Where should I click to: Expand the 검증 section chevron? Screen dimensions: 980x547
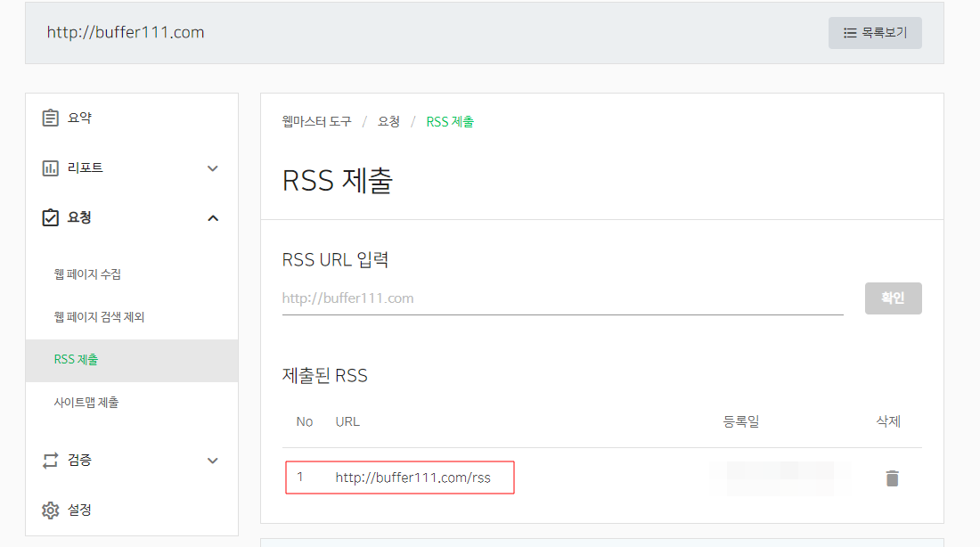[x=213, y=460]
